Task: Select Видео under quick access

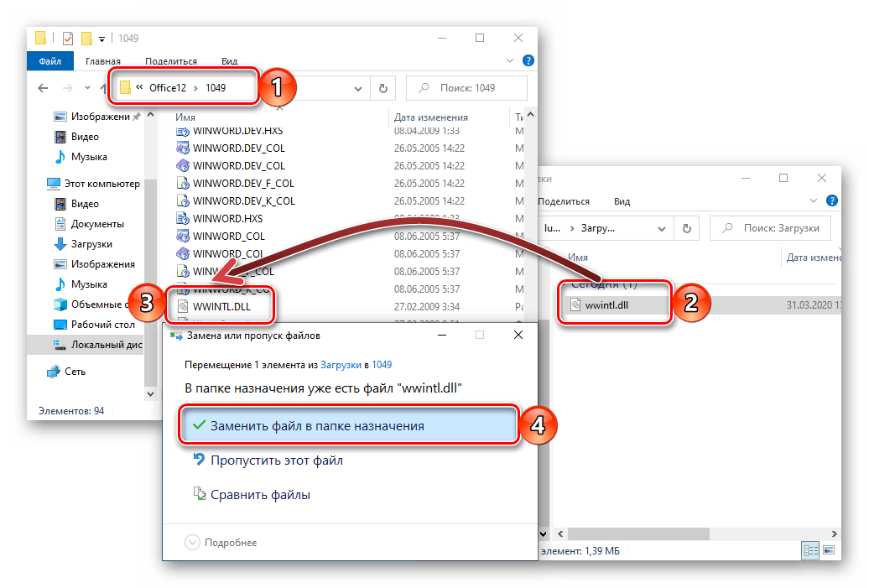Action: [77, 137]
